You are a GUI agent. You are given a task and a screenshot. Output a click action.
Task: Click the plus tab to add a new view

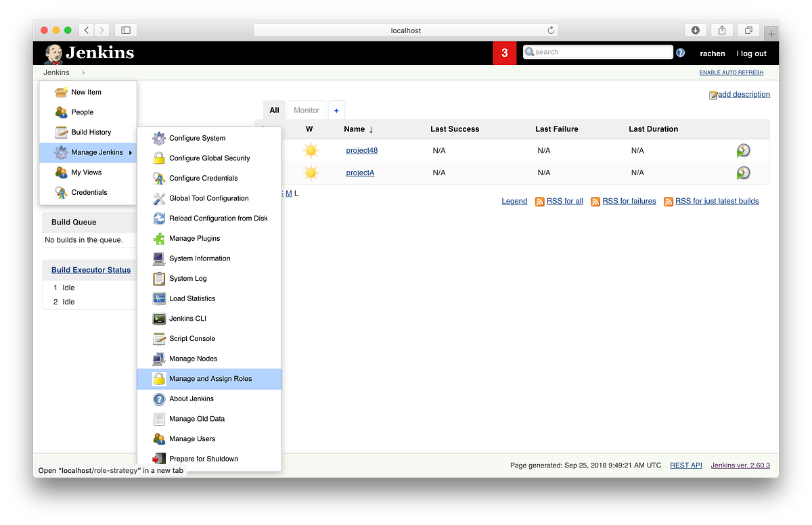point(336,110)
